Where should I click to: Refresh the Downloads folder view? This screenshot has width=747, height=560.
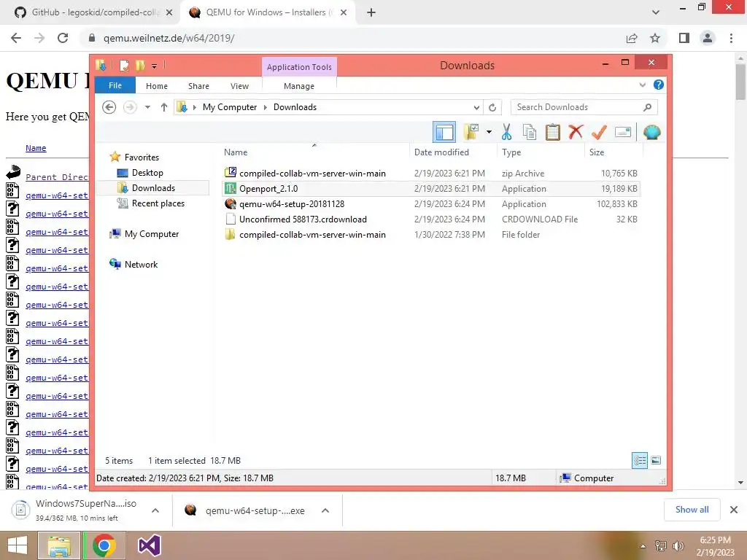pyautogui.click(x=492, y=107)
